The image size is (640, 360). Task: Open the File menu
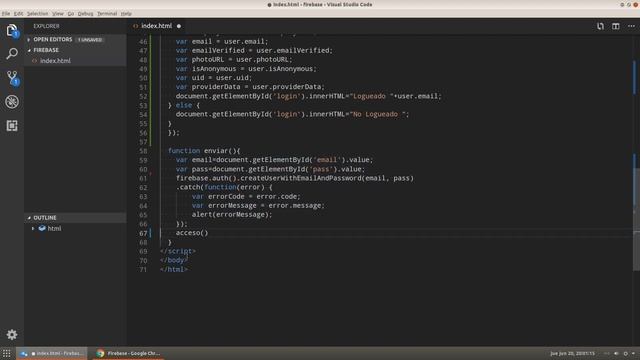pyautogui.click(x=6, y=13)
